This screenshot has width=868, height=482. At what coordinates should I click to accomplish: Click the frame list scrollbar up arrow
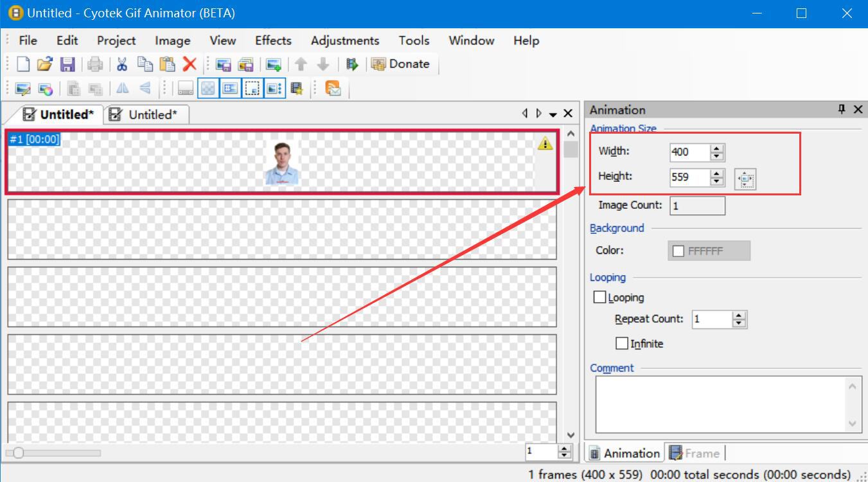pos(569,134)
